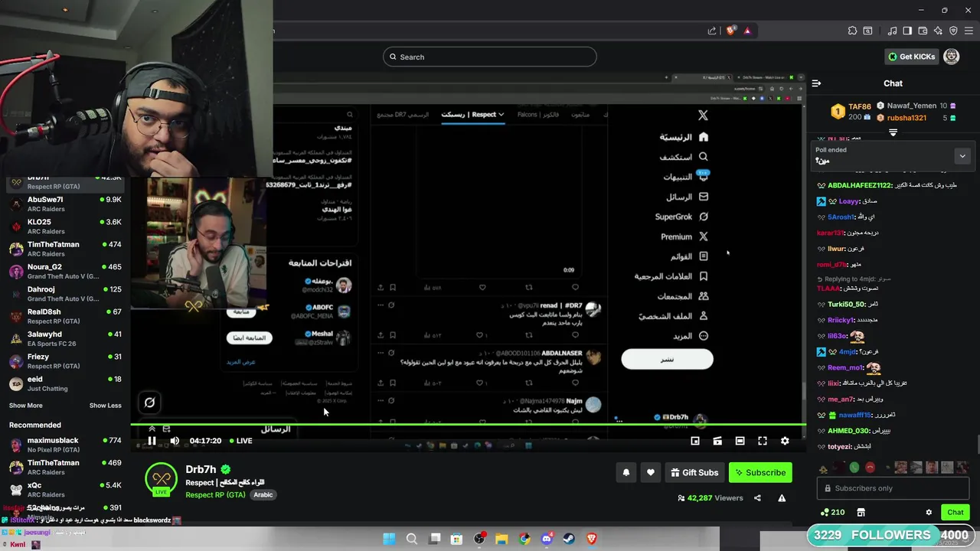980x551 pixels.
Task: Open Task View on taskbar
Action: (435, 539)
